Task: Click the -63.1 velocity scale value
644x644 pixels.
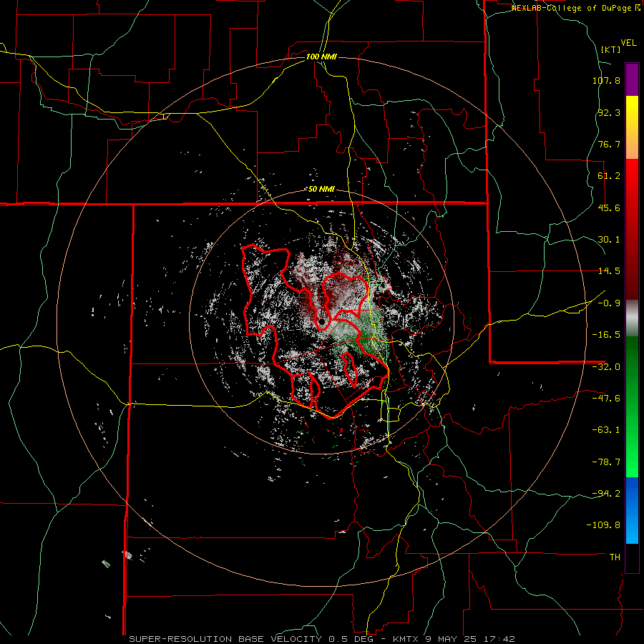Action: (x=606, y=430)
